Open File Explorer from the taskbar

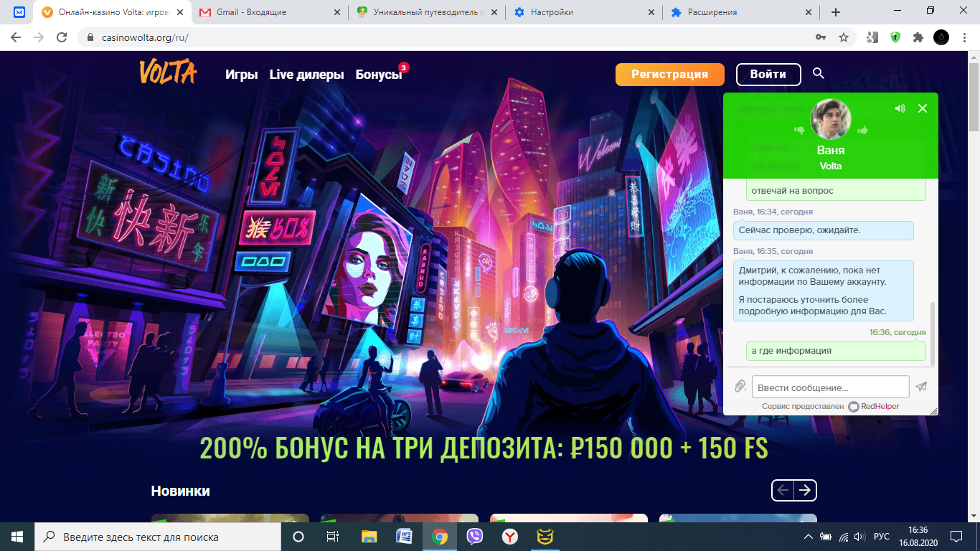coord(369,537)
